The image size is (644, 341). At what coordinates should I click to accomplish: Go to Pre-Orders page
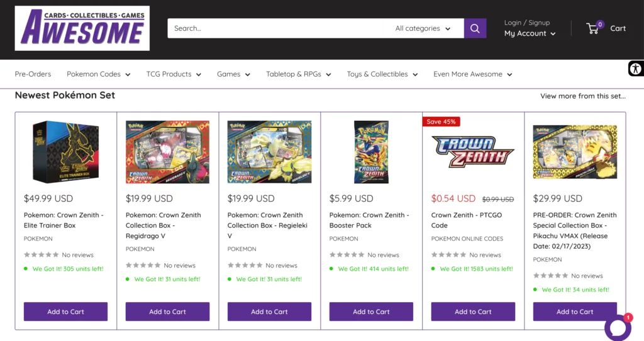point(33,74)
